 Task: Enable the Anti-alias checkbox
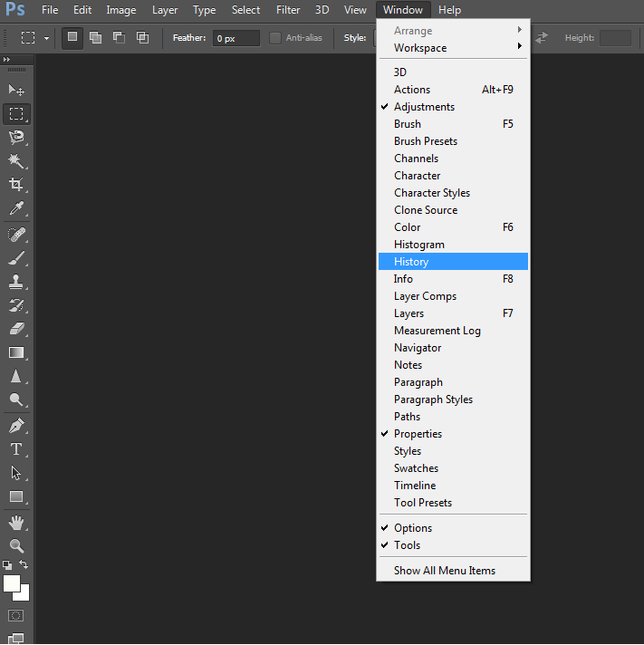click(274, 38)
